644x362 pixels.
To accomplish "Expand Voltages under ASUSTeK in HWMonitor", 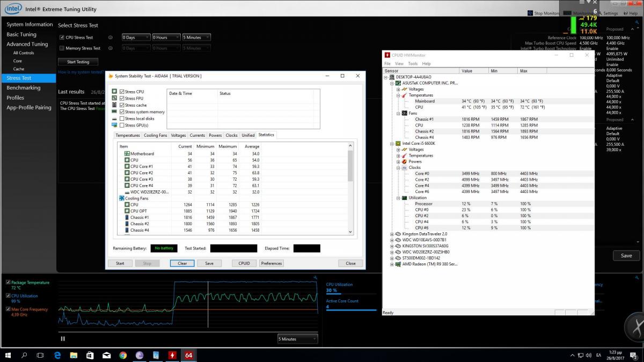I will pos(398,89).
